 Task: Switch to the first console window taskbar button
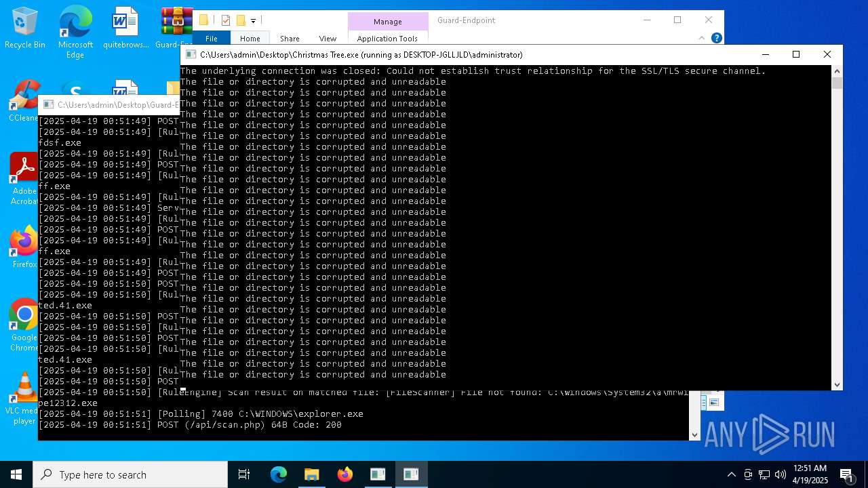pos(378,474)
